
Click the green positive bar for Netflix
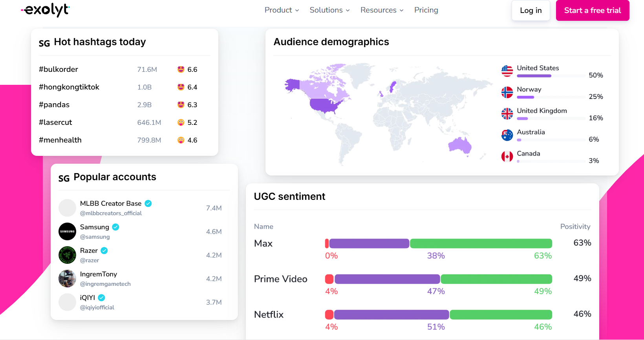[501, 314]
